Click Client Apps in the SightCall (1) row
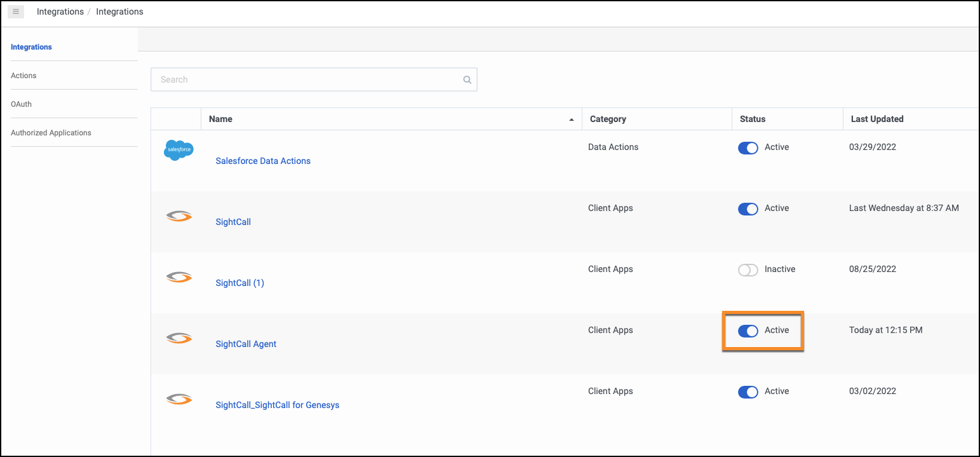The height and width of the screenshot is (457, 980). click(x=610, y=269)
